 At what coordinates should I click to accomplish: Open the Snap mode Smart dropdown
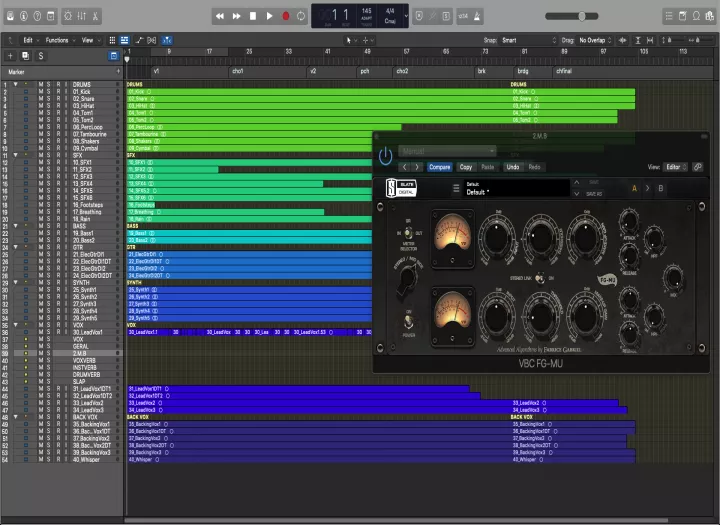point(529,40)
